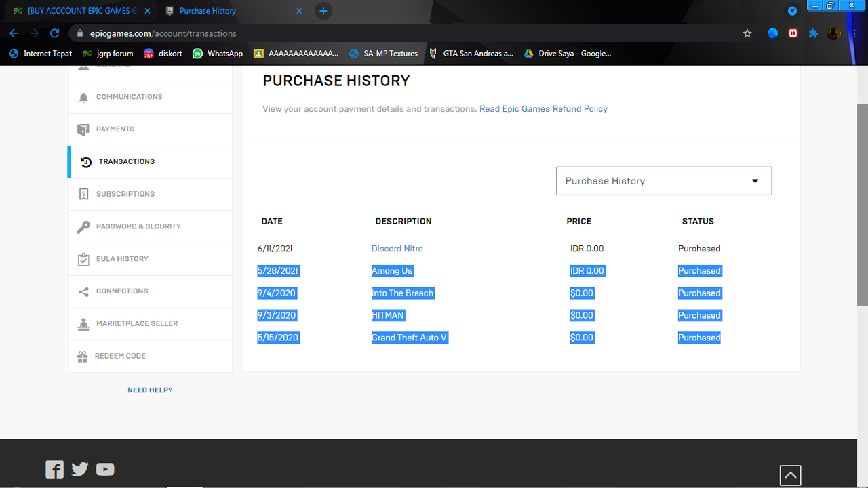Click the red extension icon in toolbar
The width and height of the screenshot is (868, 488).
coord(793,33)
